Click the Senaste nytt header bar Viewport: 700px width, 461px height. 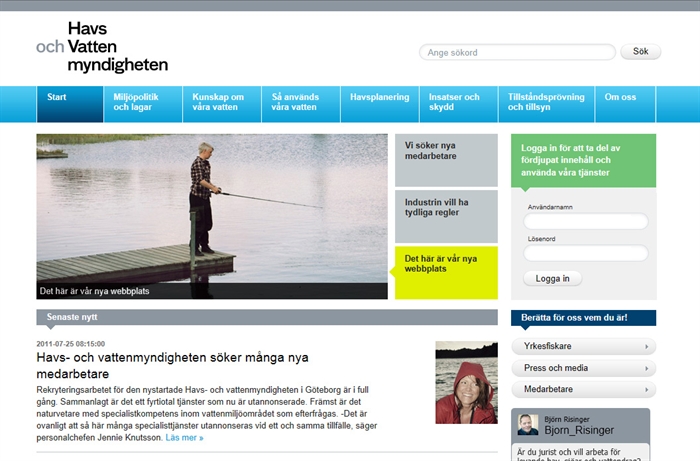pyautogui.click(x=267, y=317)
